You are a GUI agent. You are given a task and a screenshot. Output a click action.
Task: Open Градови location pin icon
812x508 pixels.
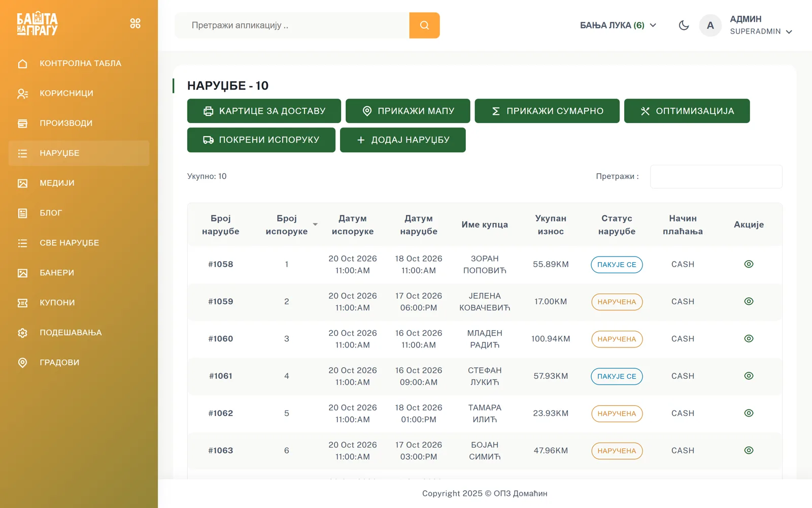(22, 363)
